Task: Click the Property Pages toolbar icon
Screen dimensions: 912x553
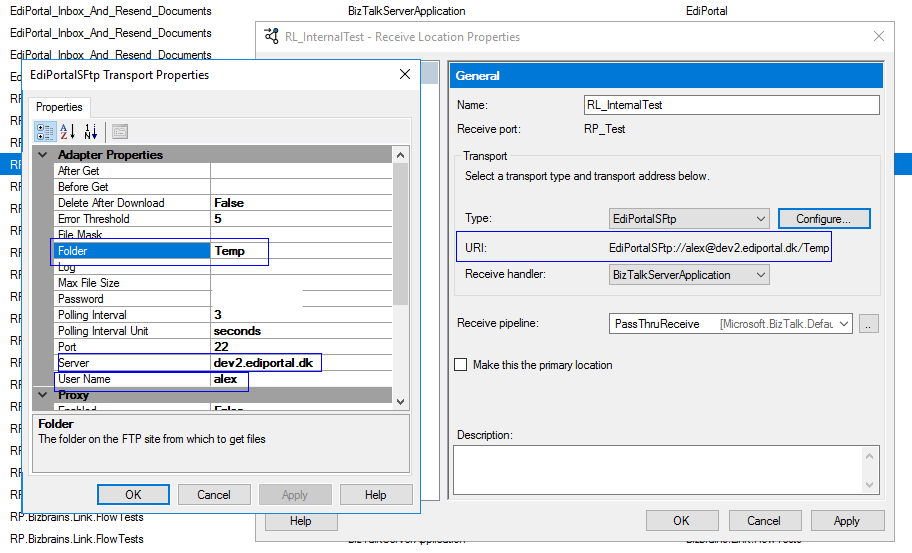Action: pos(120,131)
